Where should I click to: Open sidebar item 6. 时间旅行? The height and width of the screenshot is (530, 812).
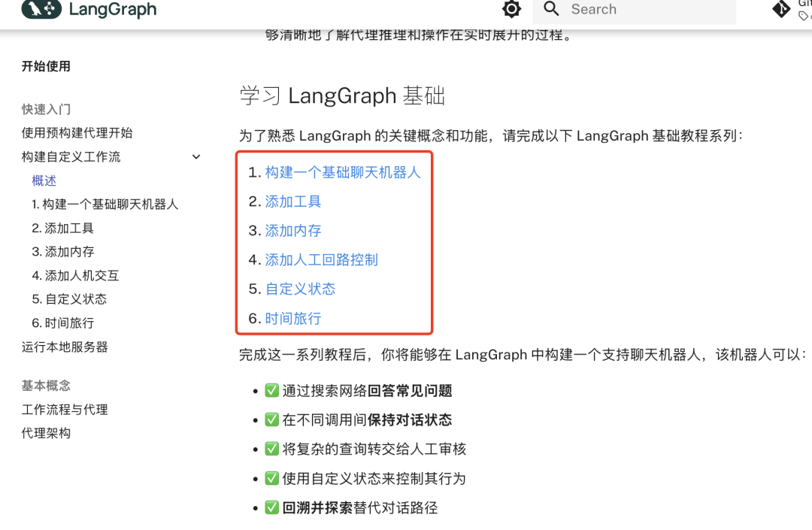click(x=63, y=323)
